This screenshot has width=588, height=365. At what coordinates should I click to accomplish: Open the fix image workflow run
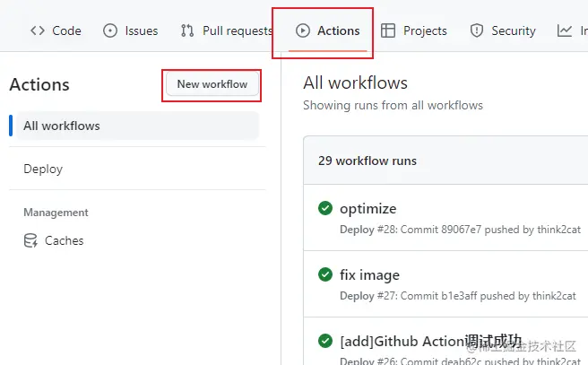(369, 275)
